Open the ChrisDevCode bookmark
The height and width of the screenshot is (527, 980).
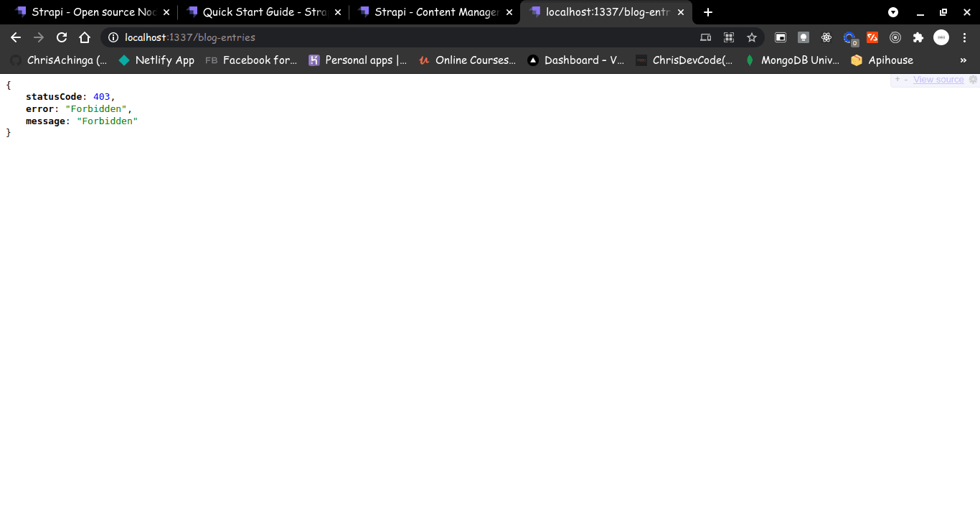tap(684, 60)
